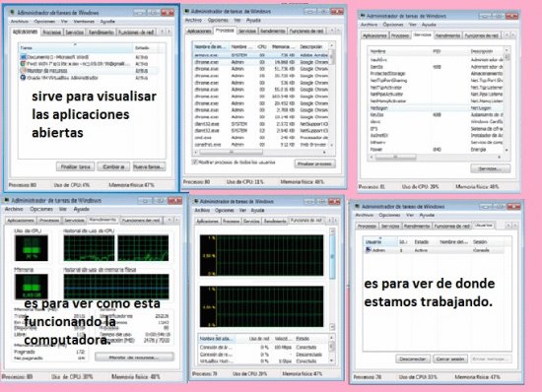Open Ventanas menu in the Aplicaciones window
Image resolution: width=542 pixels, height=392 pixels.
pos(84,21)
